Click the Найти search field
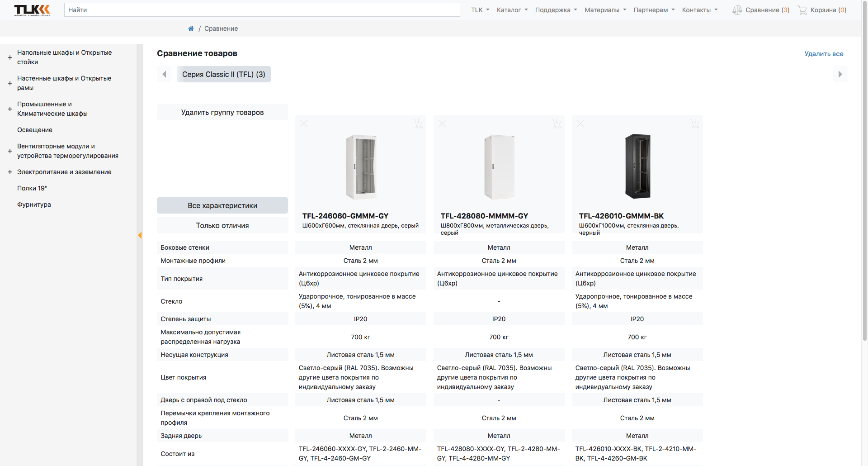The width and height of the screenshot is (868, 466). (262, 10)
